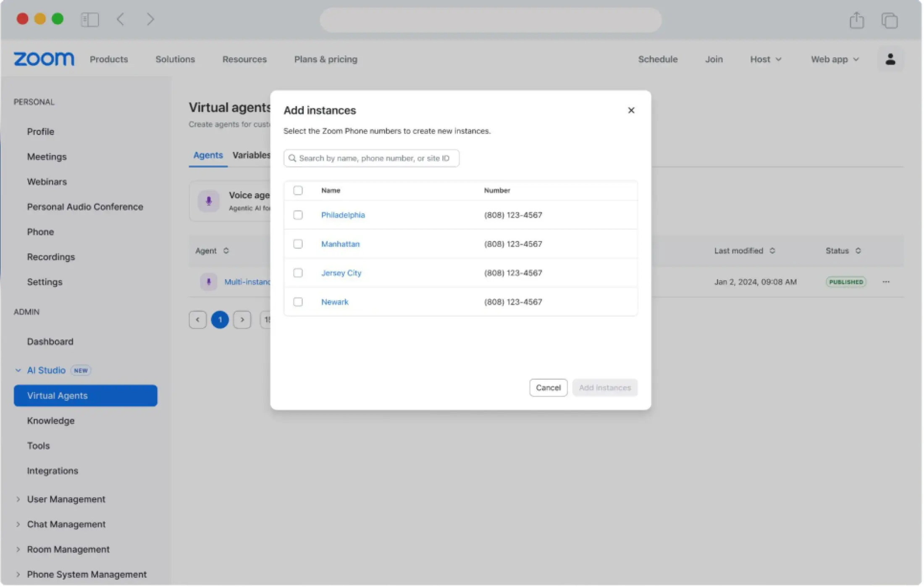Click the Schedule link
924x587 pixels.
pos(658,59)
